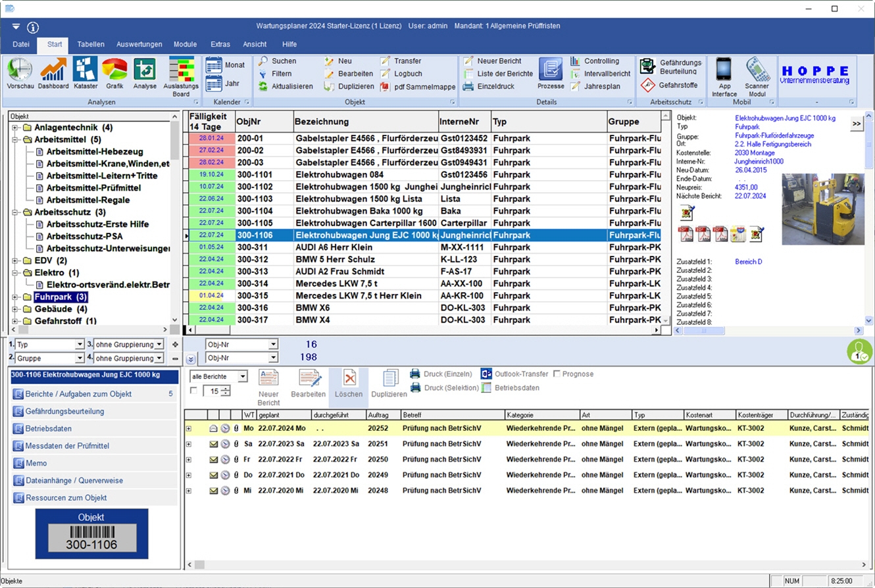The image size is (875, 588).
Task: Open Ressourcen zum Objekt
Action: click(94, 498)
